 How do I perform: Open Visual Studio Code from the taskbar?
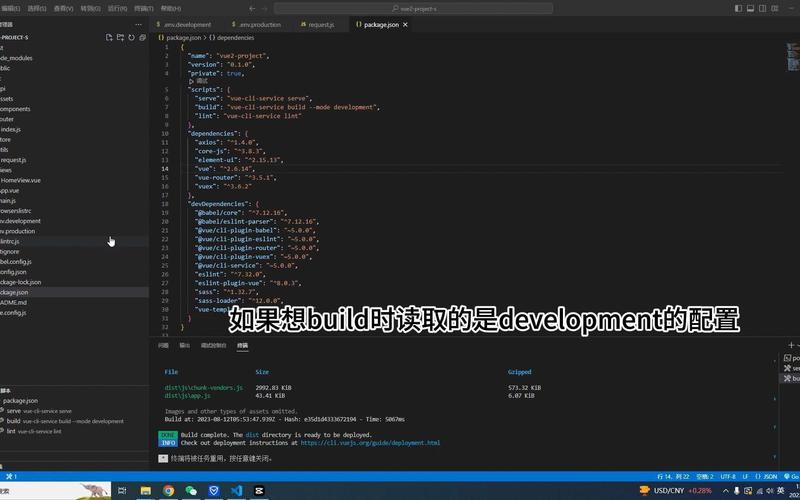tap(236, 491)
